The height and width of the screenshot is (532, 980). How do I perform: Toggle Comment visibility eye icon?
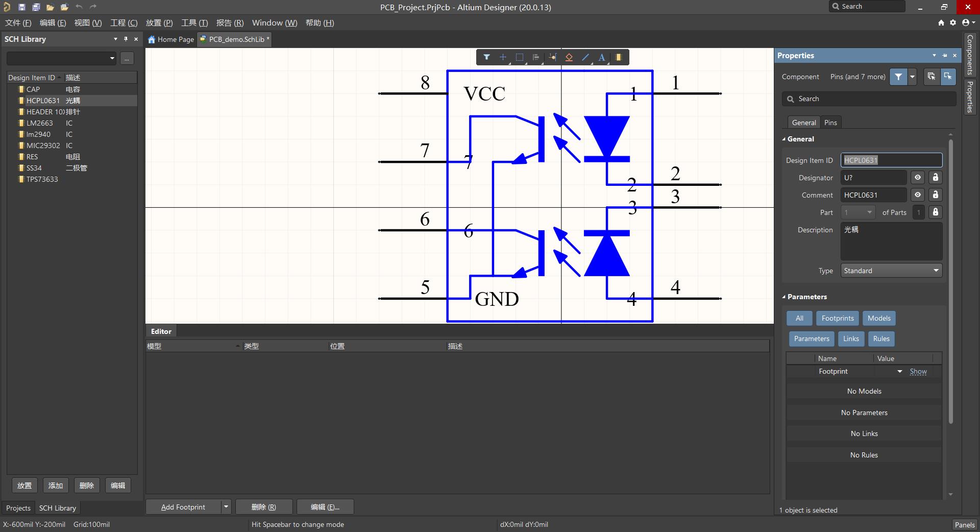coord(918,195)
